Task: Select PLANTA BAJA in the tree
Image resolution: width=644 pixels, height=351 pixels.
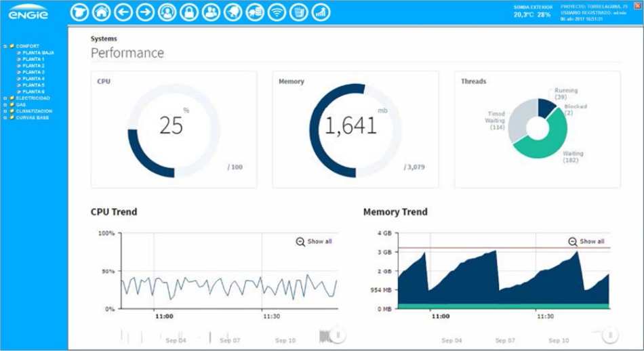Action: [x=38, y=53]
